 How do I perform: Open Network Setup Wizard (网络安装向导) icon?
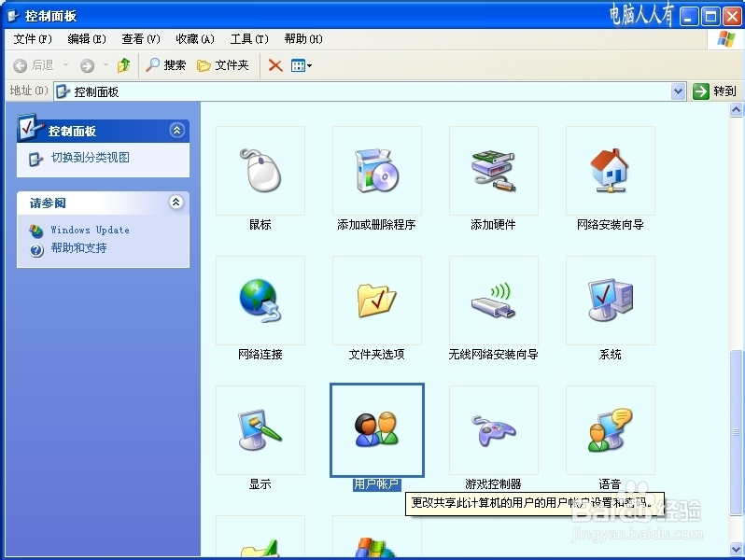pos(611,171)
